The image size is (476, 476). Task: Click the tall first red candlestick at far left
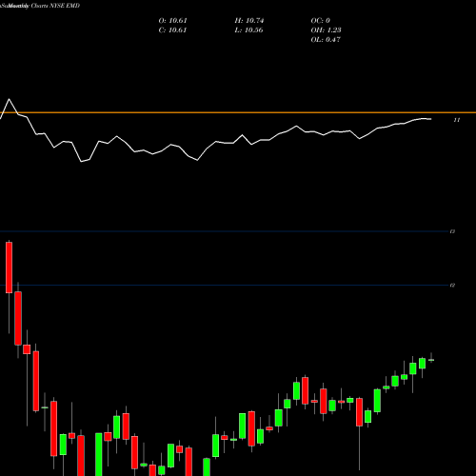coord(10,268)
